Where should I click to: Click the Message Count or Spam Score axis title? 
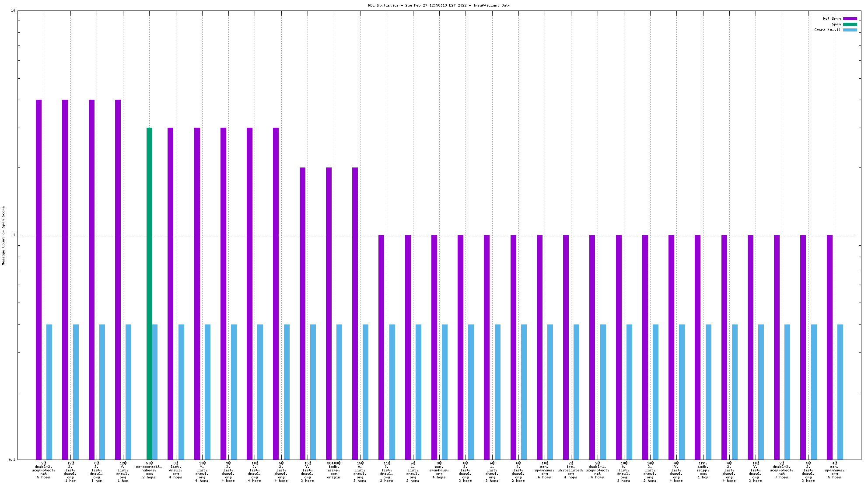click(x=3, y=235)
